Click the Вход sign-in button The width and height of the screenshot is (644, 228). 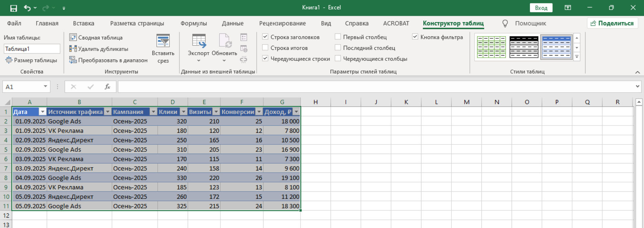541,8
